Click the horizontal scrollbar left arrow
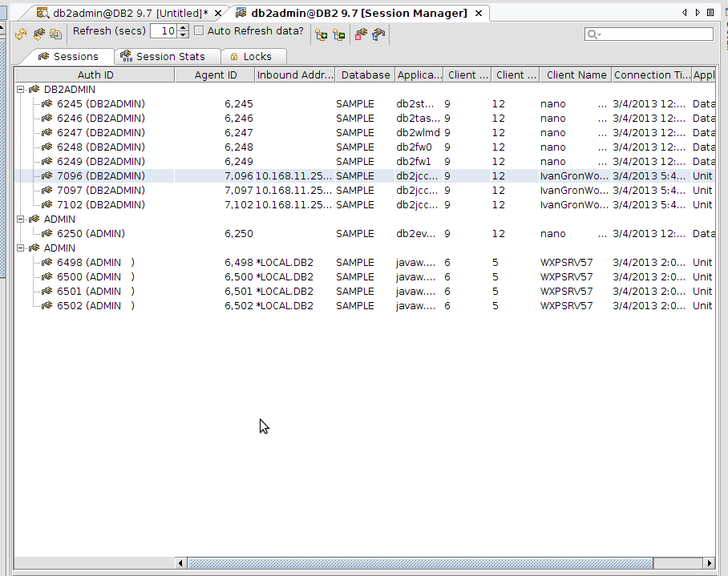 tap(181, 563)
